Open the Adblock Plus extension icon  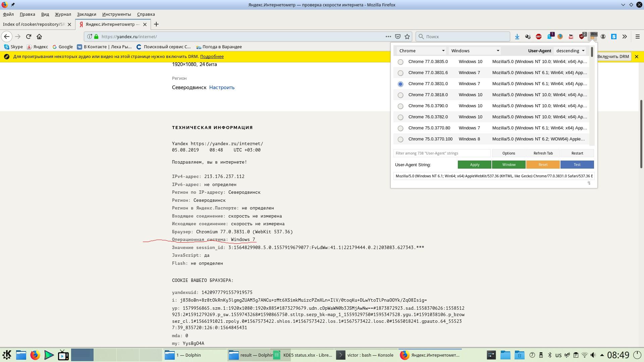tap(539, 37)
